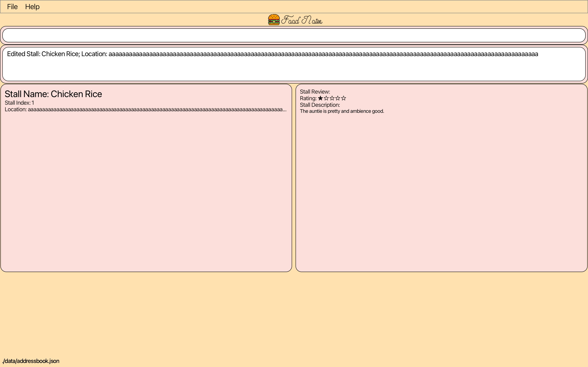This screenshot has height=367, width=588.
Task: Click the fourth empty rating star
Action: (338, 98)
